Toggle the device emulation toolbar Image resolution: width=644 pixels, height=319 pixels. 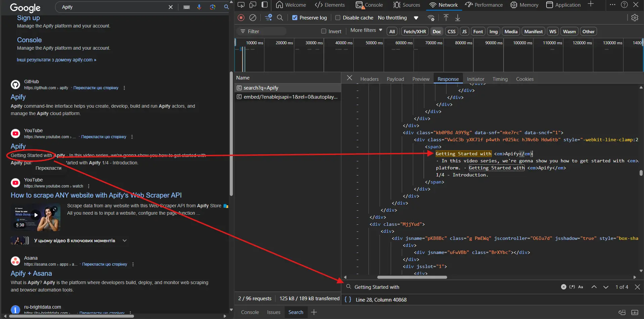pyautogui.click(x=253, y=5)
